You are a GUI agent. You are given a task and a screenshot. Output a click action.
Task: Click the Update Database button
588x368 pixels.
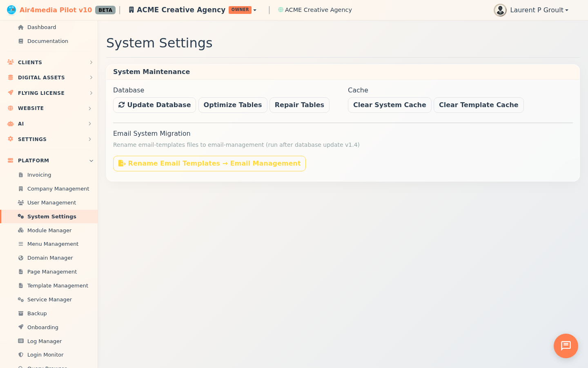(x=154, y=105)
